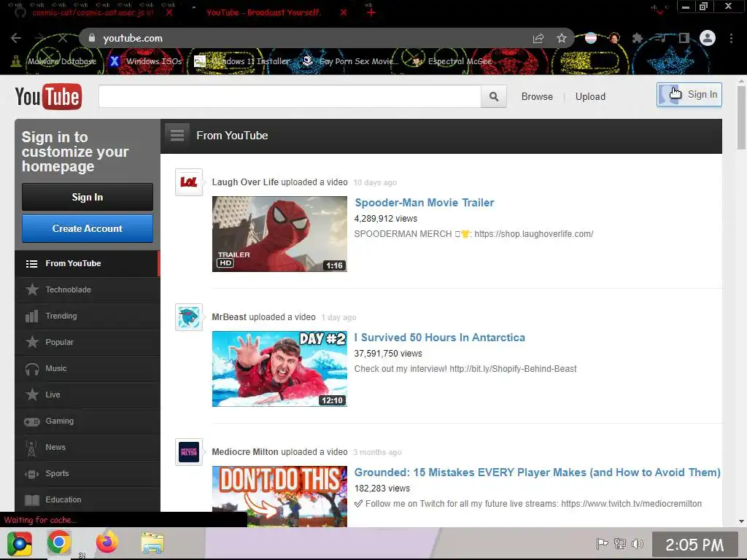Open shop.laughoverlife.com link
Viewport: 747px width, 560px height.
(x=533, y=234)
